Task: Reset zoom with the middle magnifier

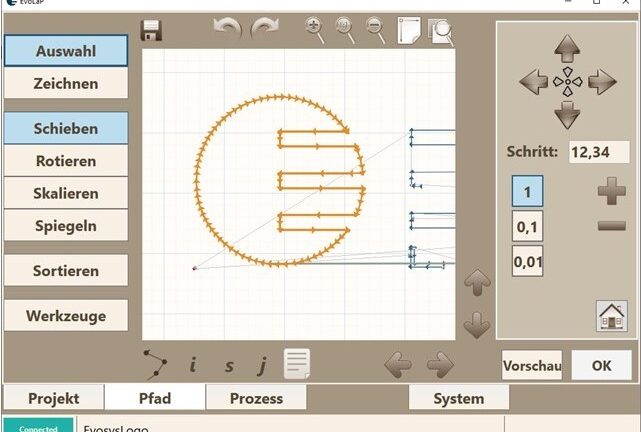Action: click(x=345, y=30)
